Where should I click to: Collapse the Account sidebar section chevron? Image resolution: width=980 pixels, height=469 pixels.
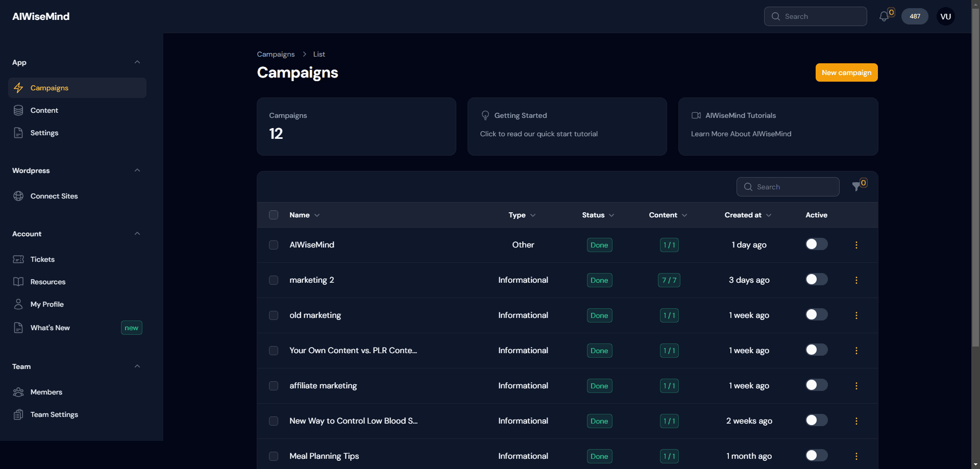137,234
